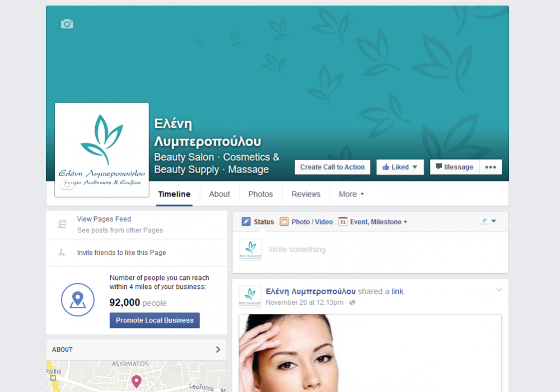Open the shared post face image

(370, 353)
